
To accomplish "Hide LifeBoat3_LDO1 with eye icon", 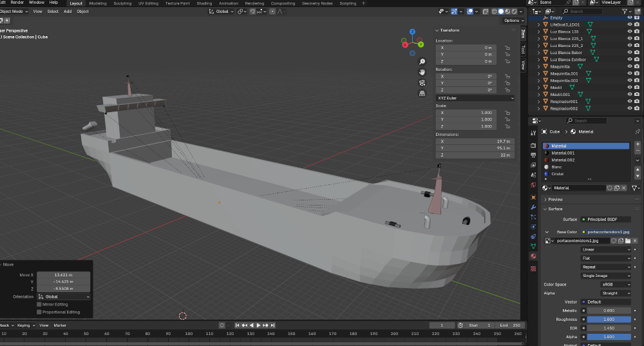I will tap(629, 24).
